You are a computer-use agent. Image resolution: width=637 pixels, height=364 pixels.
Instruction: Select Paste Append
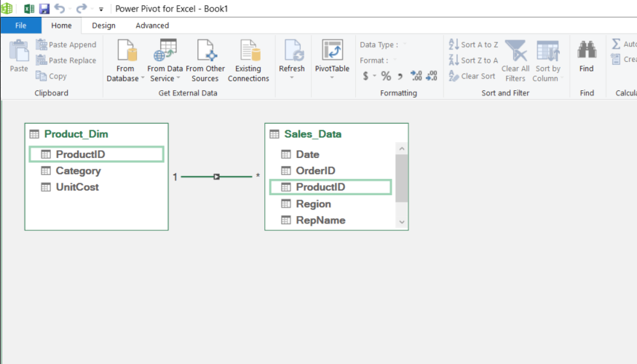pyautogui.click(x=66, y=44)
